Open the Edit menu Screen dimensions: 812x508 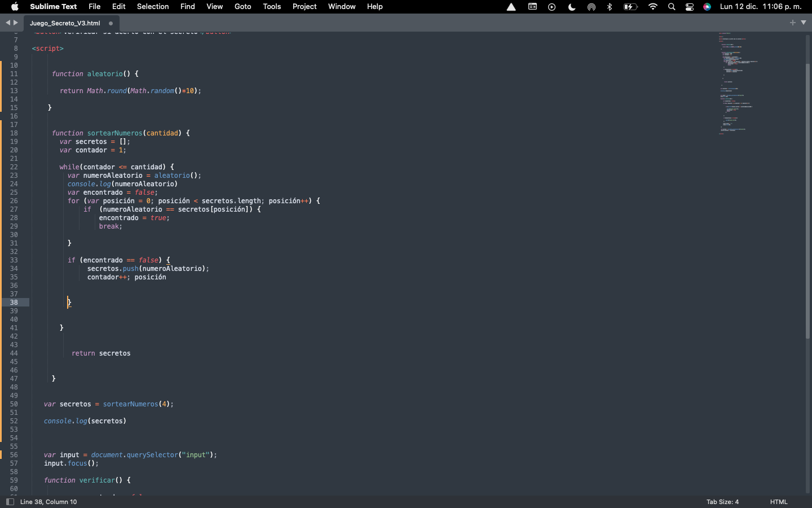pyautogui.click(x=119, y=7)
